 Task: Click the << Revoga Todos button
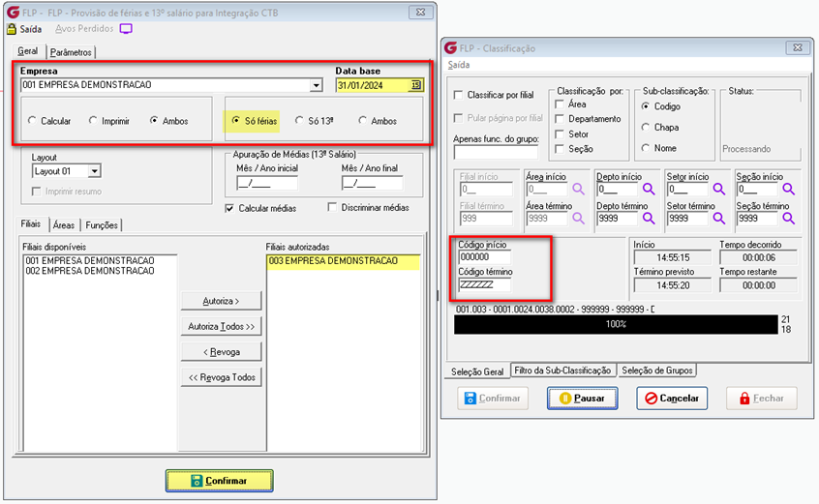tap(221, 377)
